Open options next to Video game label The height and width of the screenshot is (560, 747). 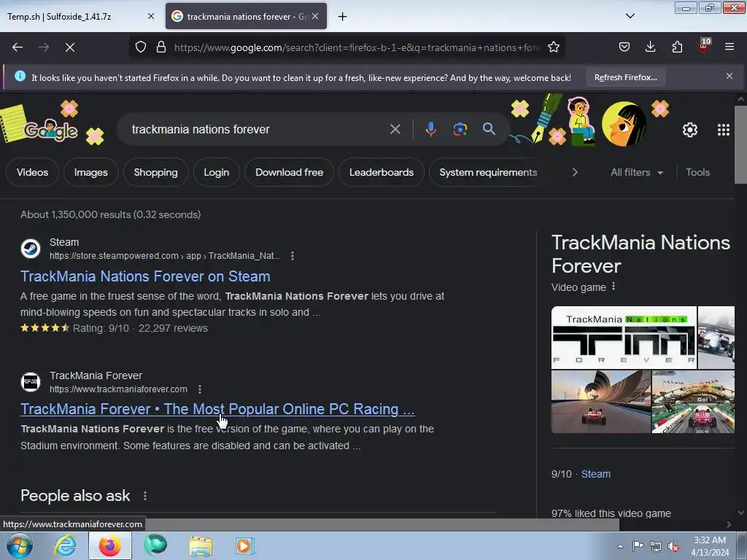tap(614, 287)
